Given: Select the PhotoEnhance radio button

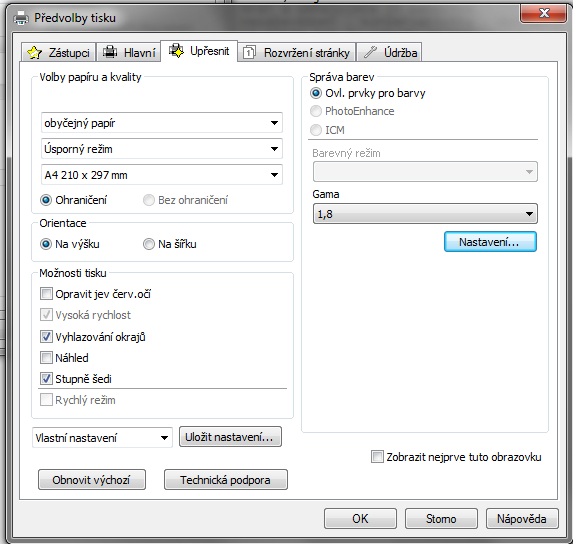Looking at the screenshot, I should [353, 111].
